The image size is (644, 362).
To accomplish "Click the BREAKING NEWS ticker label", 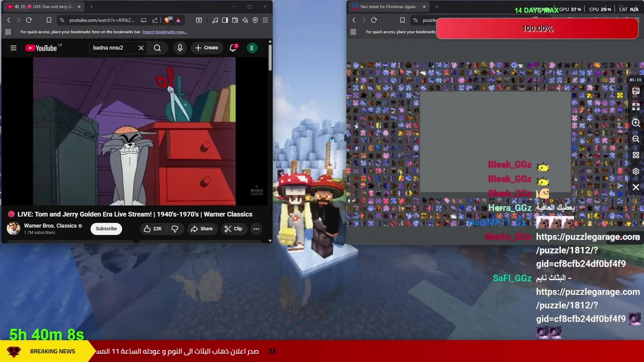I will 52,351.
